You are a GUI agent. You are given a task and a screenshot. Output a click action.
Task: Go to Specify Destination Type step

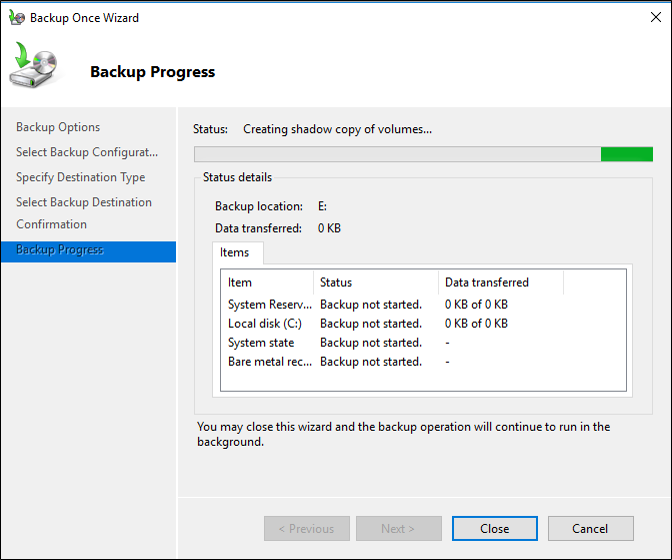point(81,177)
